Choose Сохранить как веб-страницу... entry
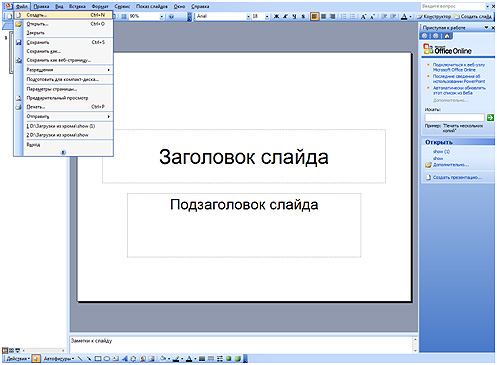 coord(63,60)
